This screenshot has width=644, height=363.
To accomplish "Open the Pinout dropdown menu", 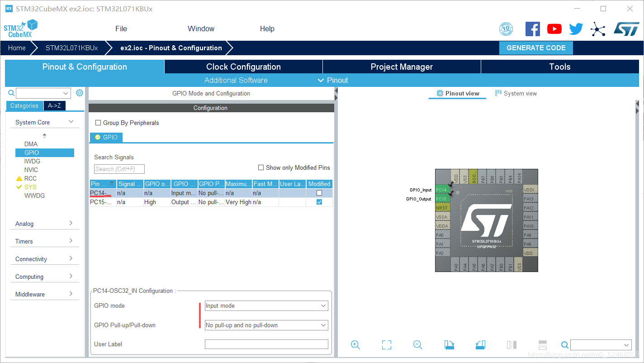I will click(x=333, y=80).
